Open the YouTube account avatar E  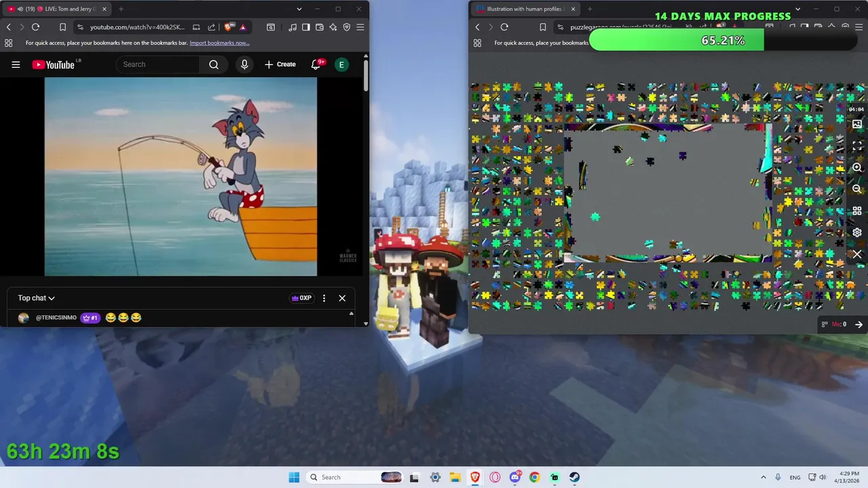(342, 64)
